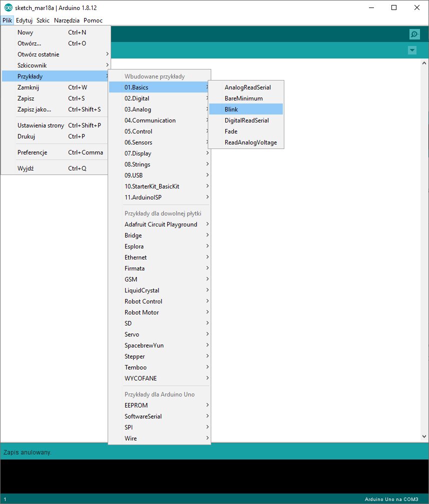Image resolution: width=429 pixels, height=504 pixels.
Task: Expand 05.Control examples submenu
Action: click(x=159, y=131)
